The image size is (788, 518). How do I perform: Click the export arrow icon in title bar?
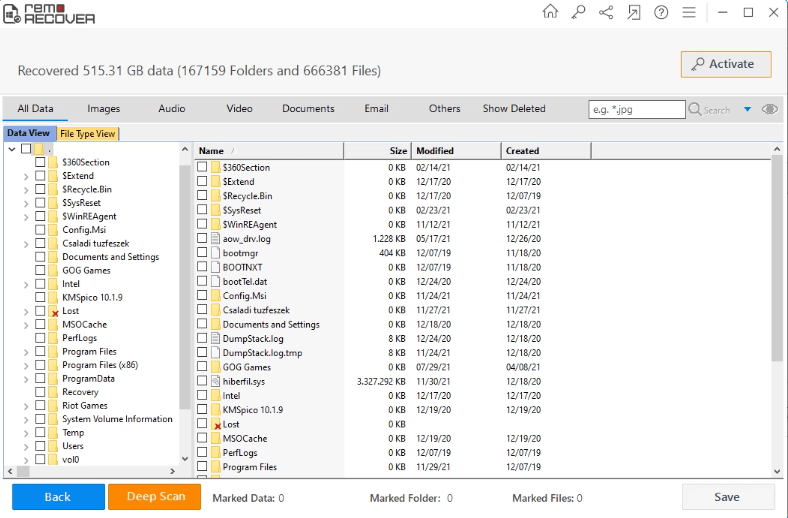point(634,13)
